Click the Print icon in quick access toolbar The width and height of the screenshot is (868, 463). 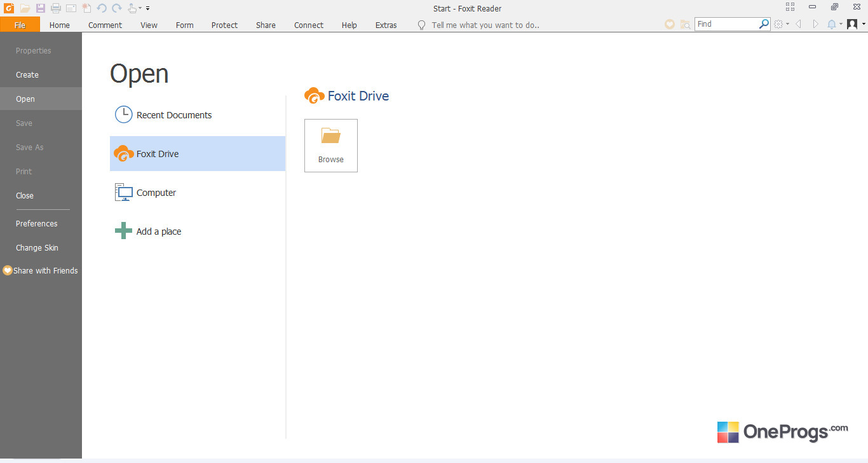click(56, 8)
